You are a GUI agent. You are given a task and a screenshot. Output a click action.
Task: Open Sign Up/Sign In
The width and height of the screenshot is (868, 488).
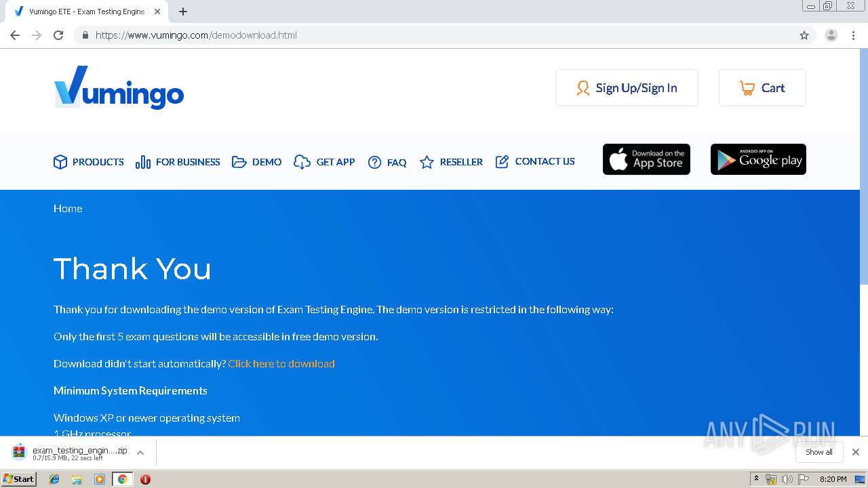tap(627, 88)
